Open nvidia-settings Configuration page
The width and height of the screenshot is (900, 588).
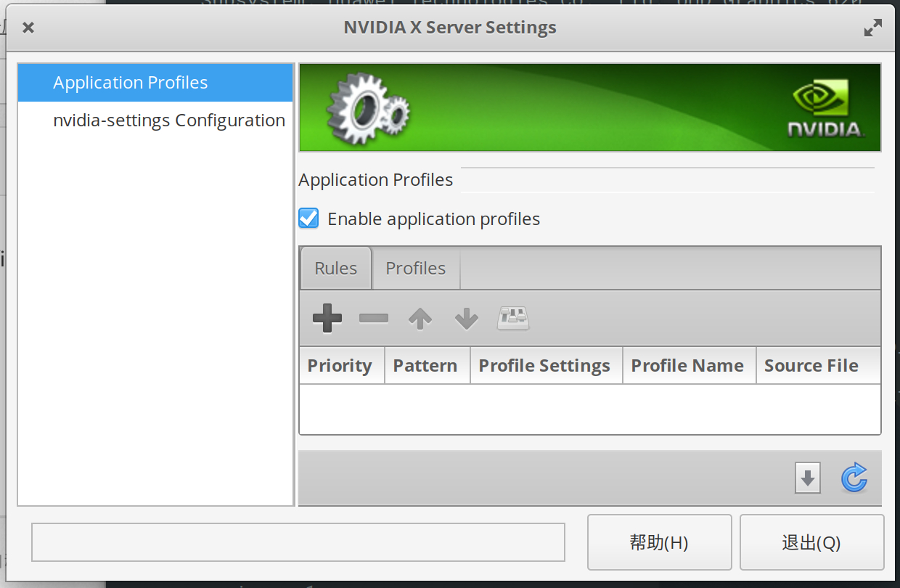169,121
